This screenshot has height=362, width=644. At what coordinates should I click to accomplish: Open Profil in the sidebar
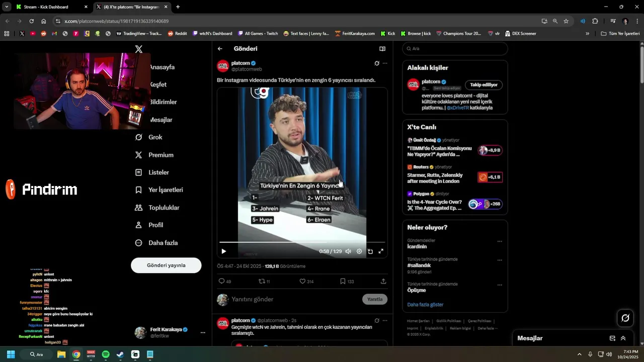149,225
